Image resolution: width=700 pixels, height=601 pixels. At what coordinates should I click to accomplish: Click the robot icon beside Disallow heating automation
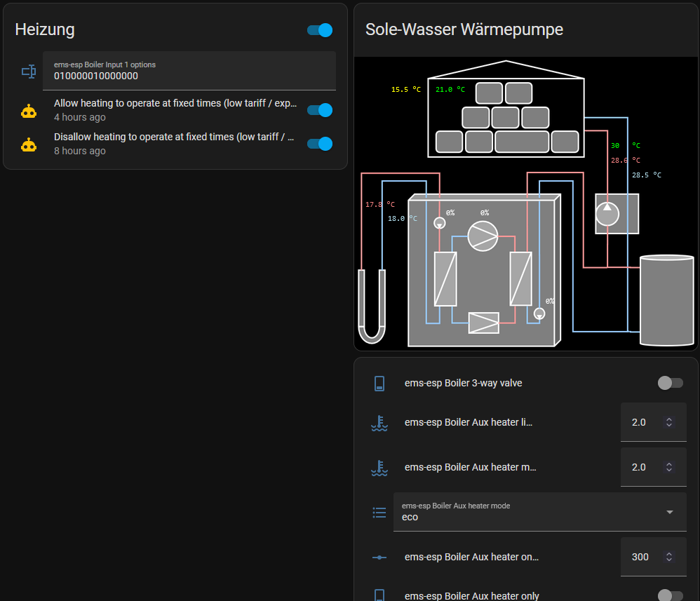pos(28,144)
